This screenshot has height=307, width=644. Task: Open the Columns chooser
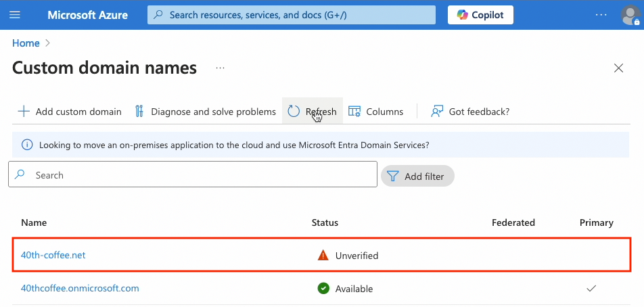pos(376,112)
